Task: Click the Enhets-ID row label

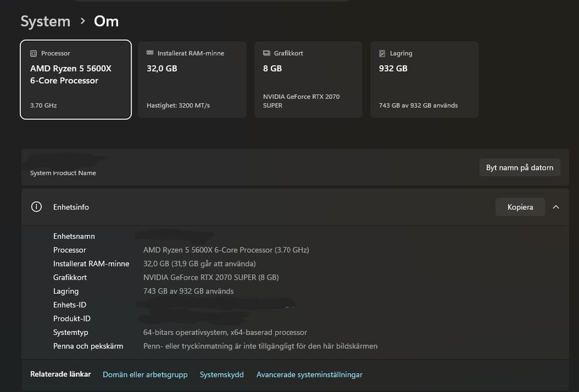Action: click(x=70, y=305)
